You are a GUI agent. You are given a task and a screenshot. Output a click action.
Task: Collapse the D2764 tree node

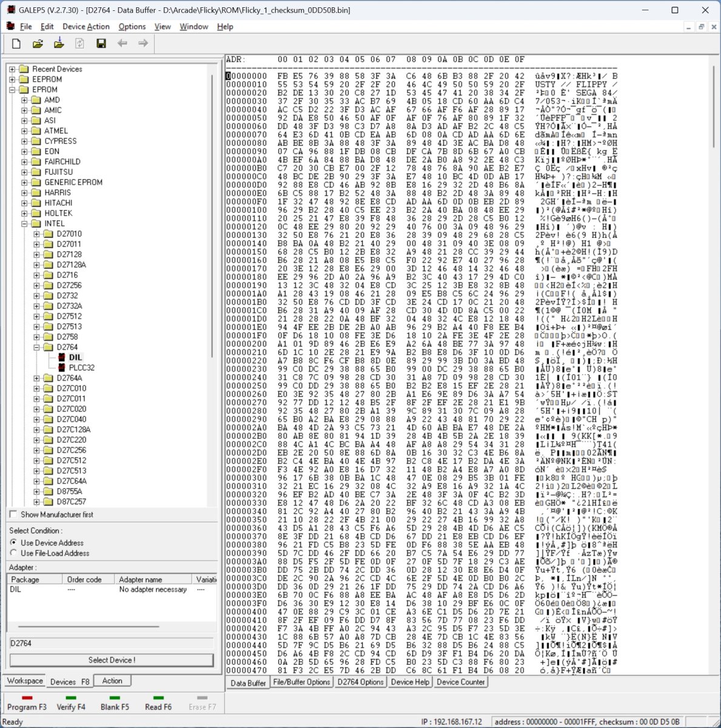(x=36, y=347)
